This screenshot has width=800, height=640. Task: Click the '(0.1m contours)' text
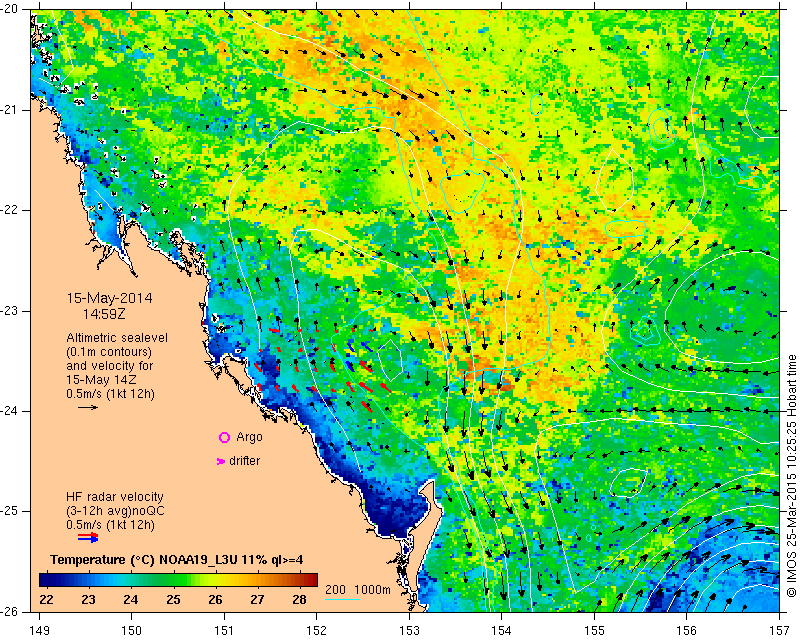coord(109,352)
